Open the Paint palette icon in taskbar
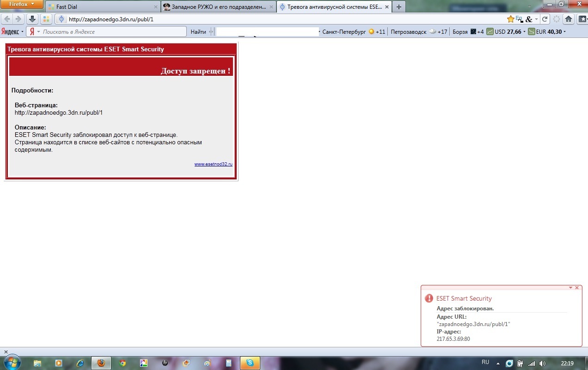588x370 pixels. (x=208, y=363)
